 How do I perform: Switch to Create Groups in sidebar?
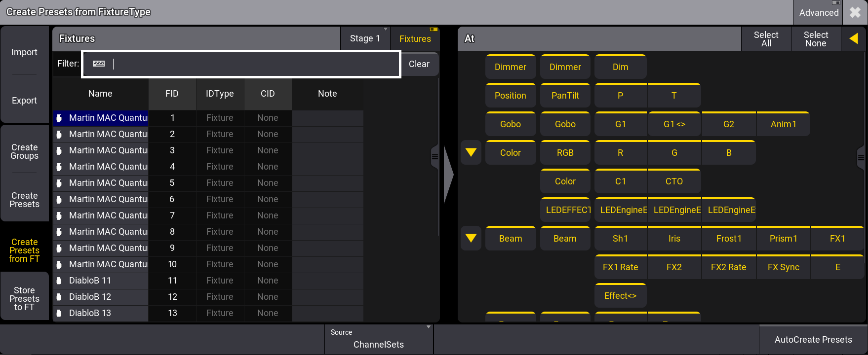coord(25,151)
